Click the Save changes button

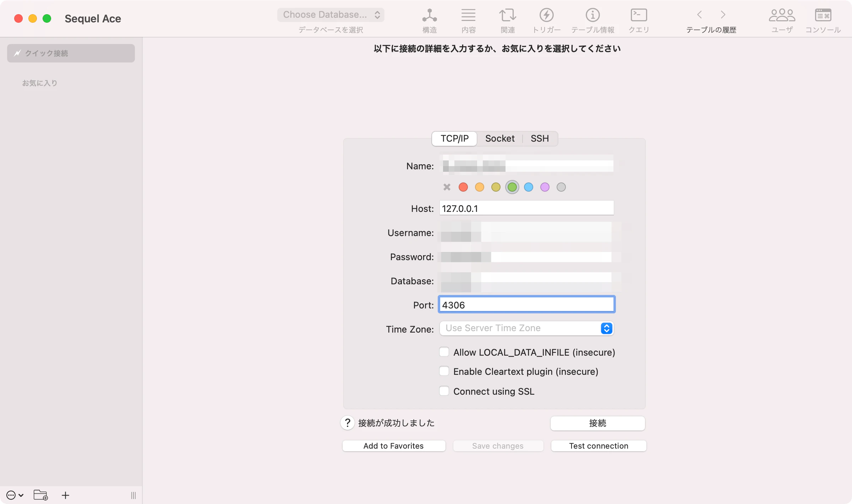[498, 446]
